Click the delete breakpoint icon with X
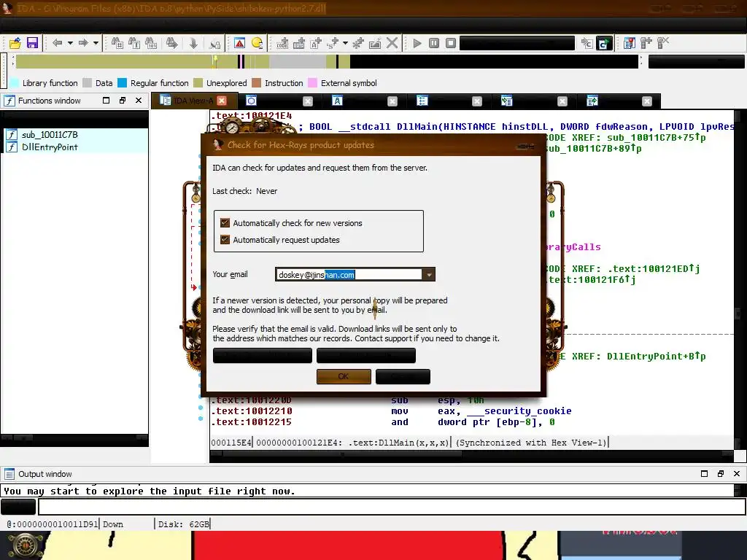This screenshot has width=747, height=560. point(662,43)
